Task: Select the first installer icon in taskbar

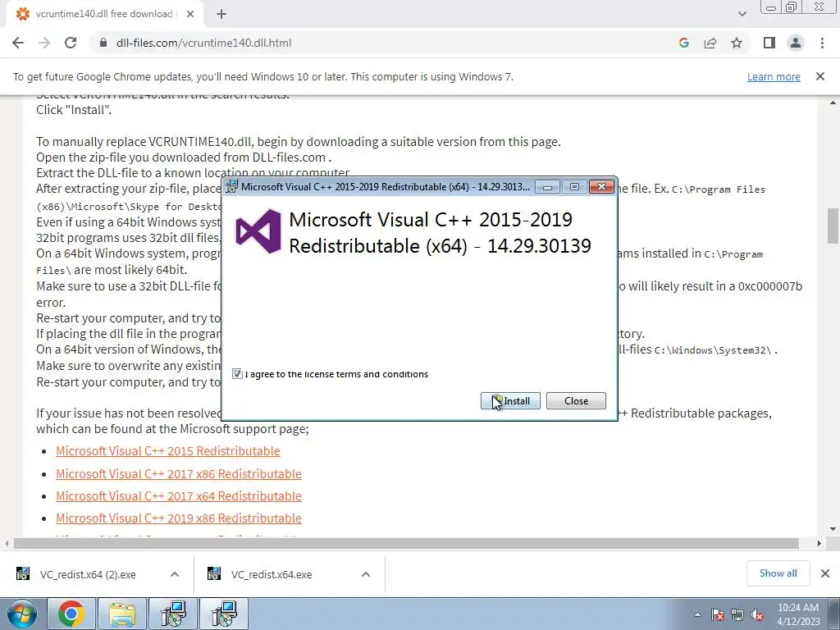Action: [x=173, y=614]
